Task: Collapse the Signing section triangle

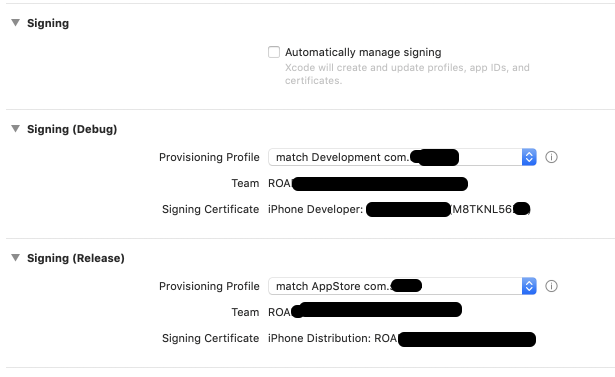Action: click(15, 23)
